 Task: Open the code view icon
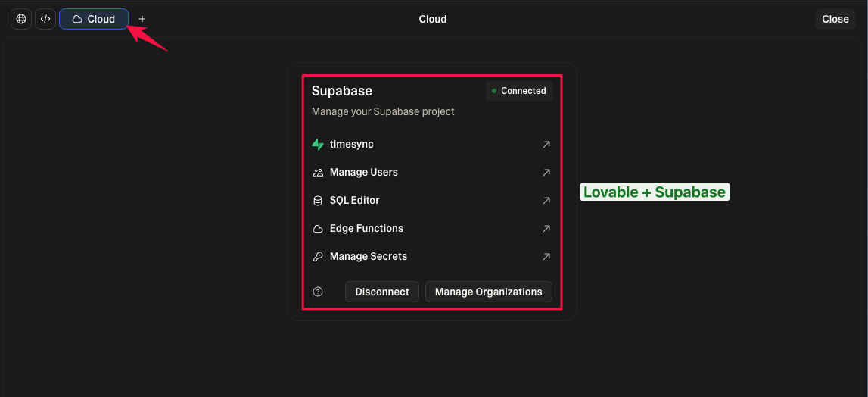45,19
